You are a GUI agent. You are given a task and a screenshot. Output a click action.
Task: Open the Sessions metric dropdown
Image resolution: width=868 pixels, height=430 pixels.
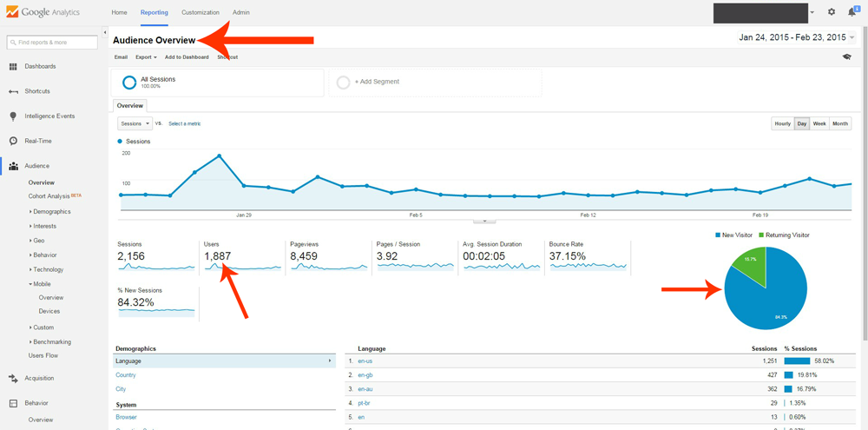click(x=135, y=124)
